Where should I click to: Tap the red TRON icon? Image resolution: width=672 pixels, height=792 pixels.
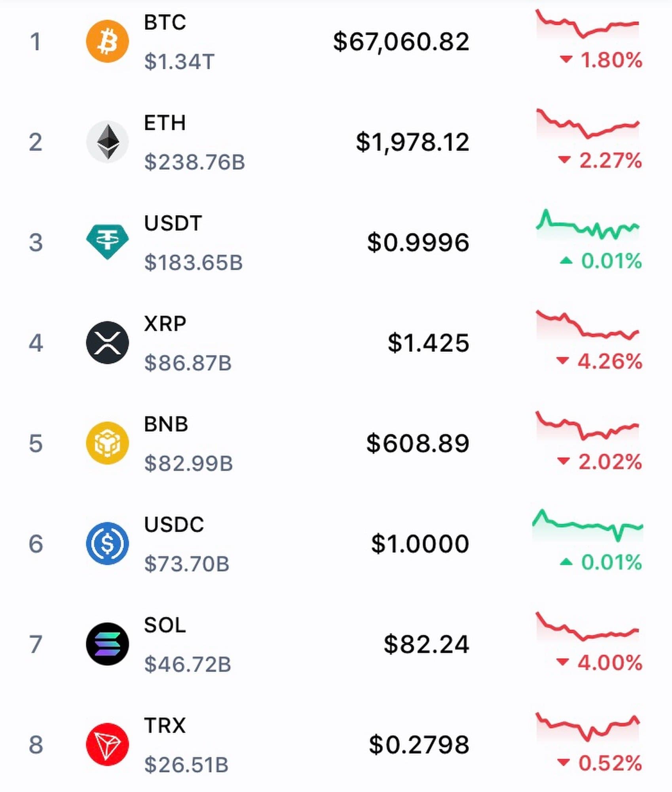tap(107, 744)
